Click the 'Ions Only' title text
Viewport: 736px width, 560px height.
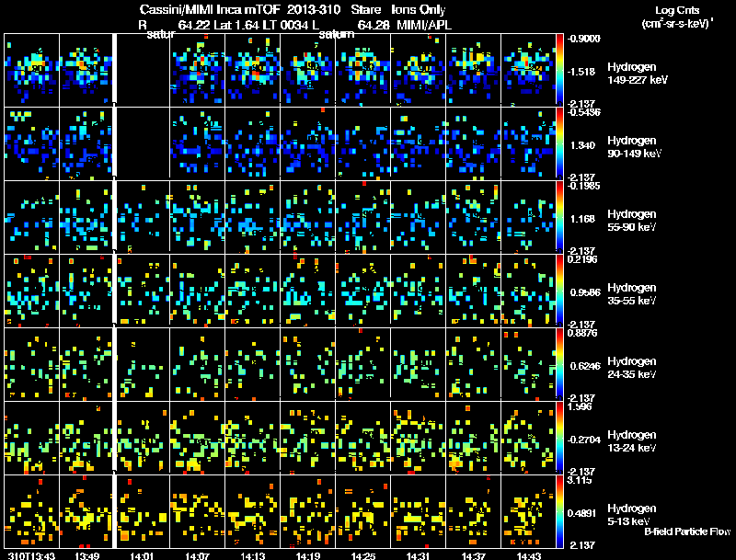point(419,10)
